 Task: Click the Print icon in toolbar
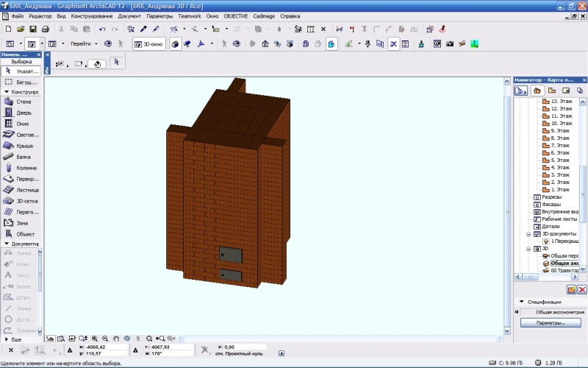(45, 29)
